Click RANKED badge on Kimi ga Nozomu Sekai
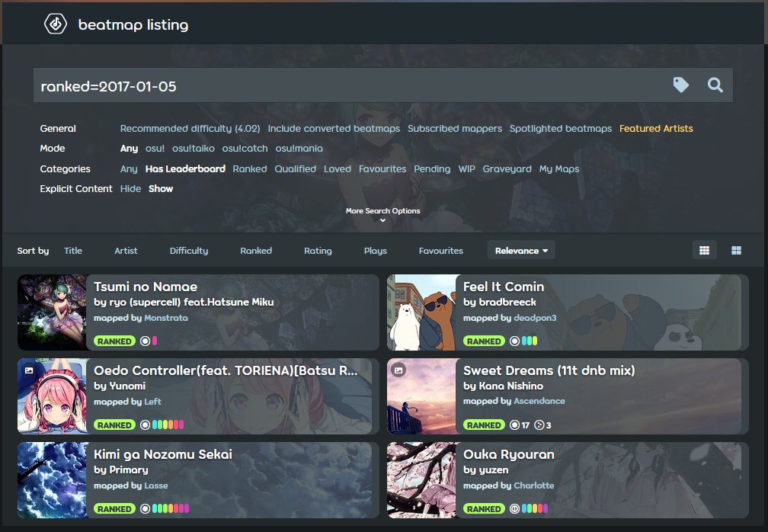Viewport: 768px width, 532px height. 114,508
